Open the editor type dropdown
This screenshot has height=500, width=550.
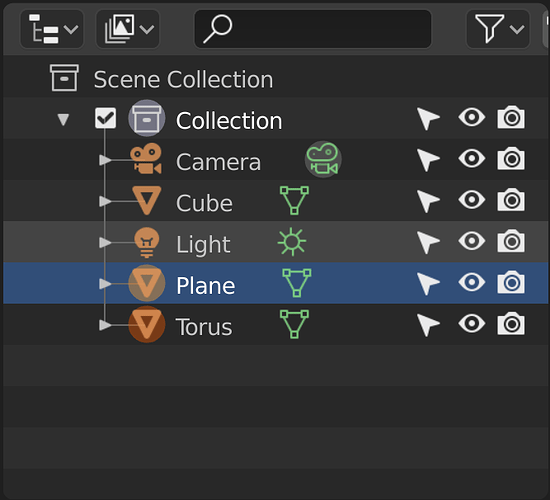pyautogui.click(x=52, y=29)
